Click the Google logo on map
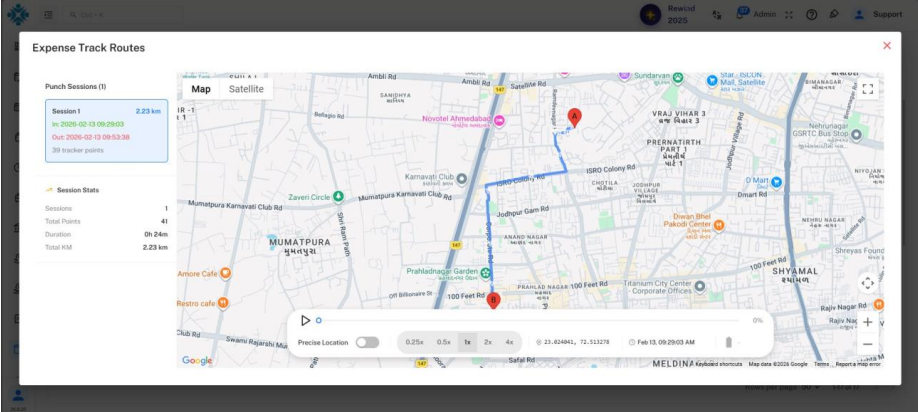Viewport: 918px width, 412px height. (197, 360)
